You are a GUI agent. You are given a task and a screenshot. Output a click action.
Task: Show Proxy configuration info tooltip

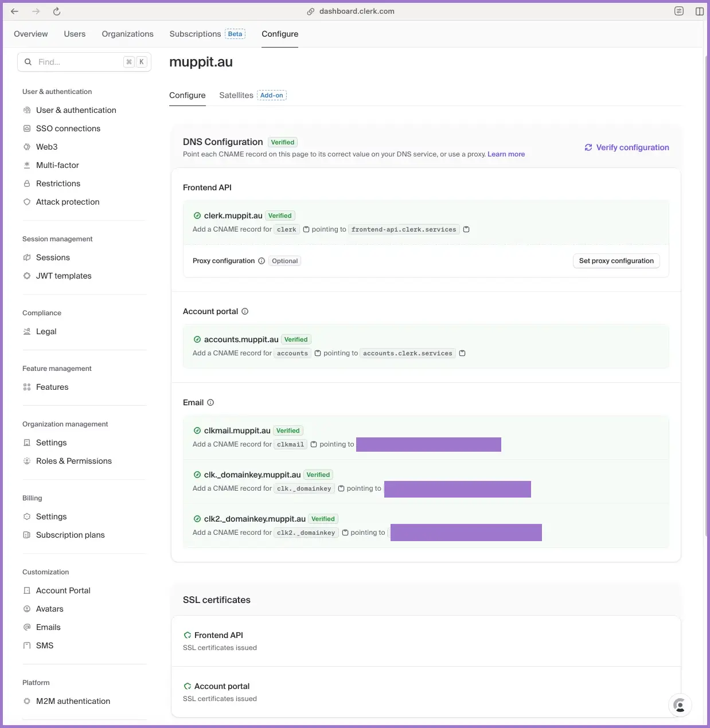pos(262,261)
